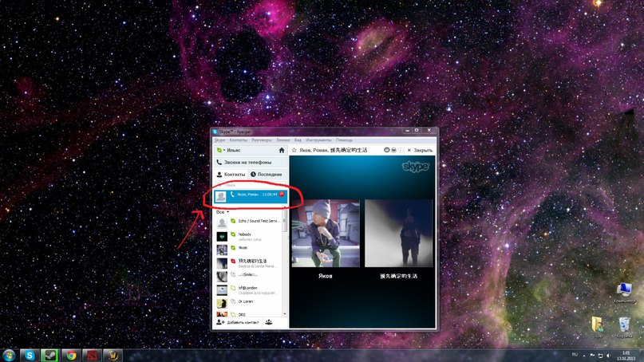
Task: Click the create group icon at list bottom
Action: (269, 322)
